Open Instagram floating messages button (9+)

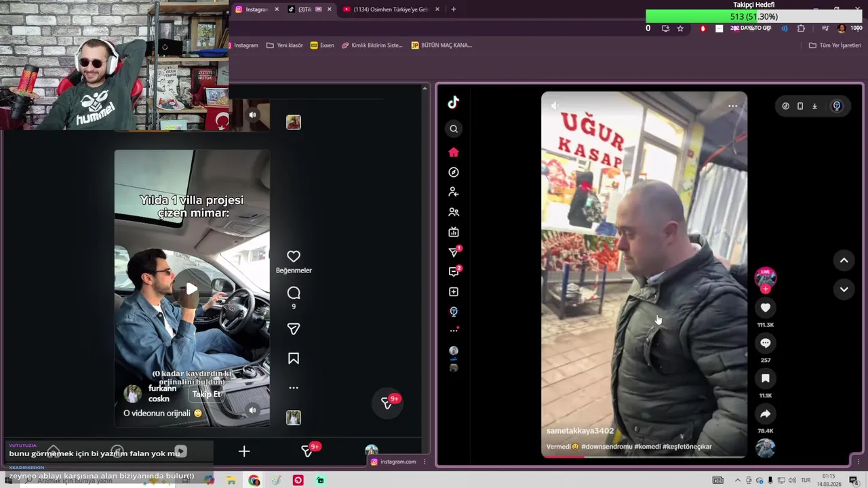coord(387,403)
